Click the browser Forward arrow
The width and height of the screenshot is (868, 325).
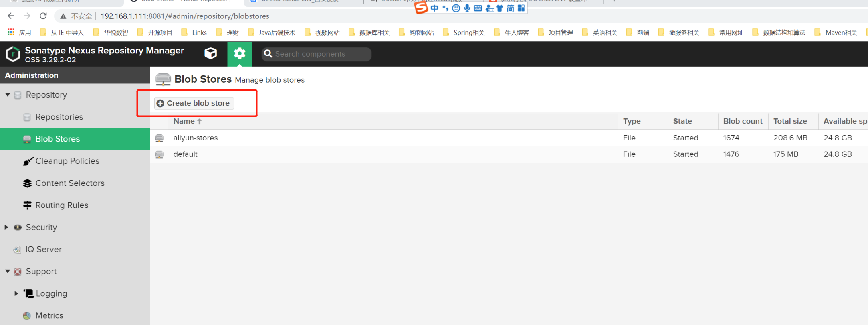click(x=27, y=16)
